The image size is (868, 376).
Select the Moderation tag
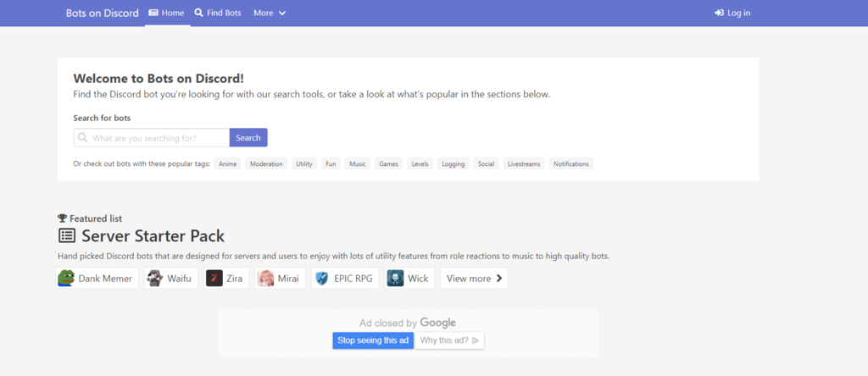266,163
